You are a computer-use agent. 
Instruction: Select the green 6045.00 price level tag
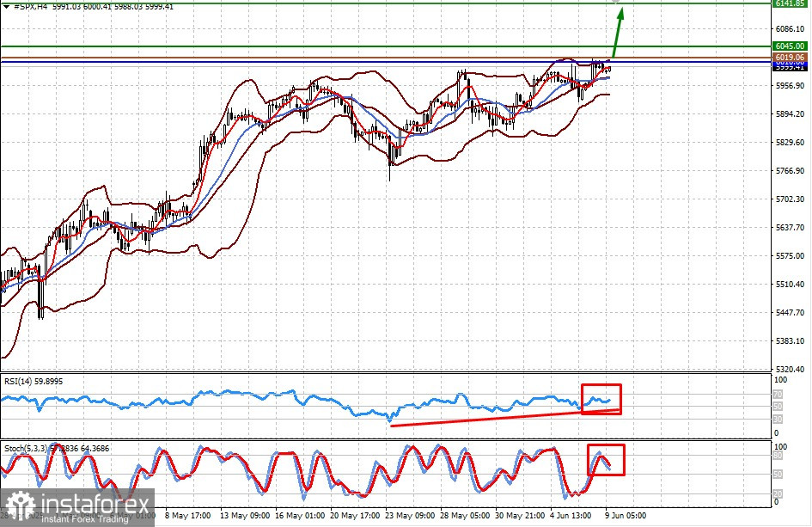tap(789, 46)
